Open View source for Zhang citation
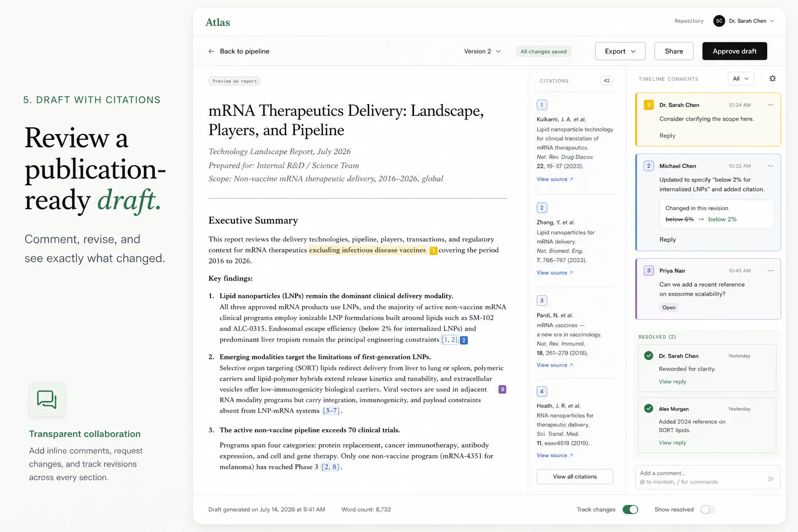Screen dimensions: 798x532 555,273
